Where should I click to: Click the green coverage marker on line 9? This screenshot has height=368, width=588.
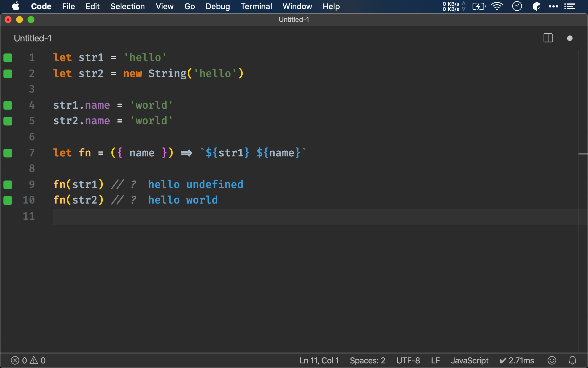point(8,185)
